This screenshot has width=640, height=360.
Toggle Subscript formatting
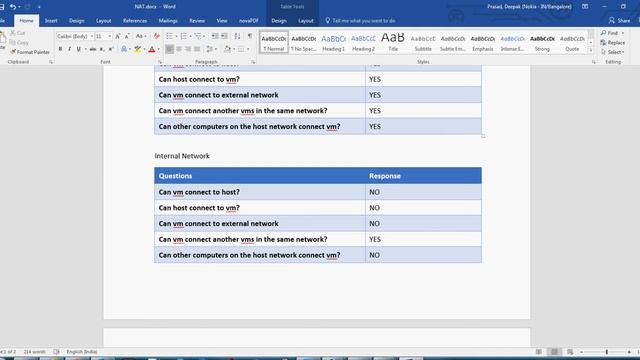coord(102,49)
